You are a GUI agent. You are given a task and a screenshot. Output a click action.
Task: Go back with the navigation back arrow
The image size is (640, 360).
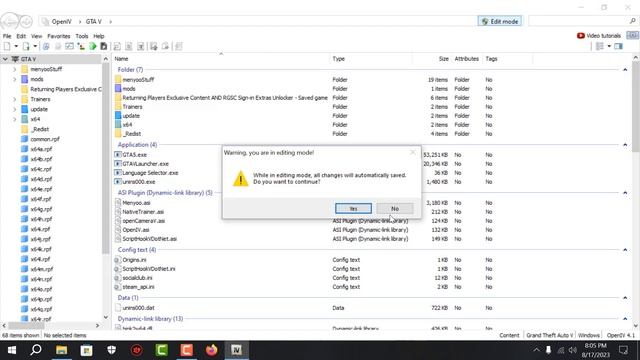9,21
